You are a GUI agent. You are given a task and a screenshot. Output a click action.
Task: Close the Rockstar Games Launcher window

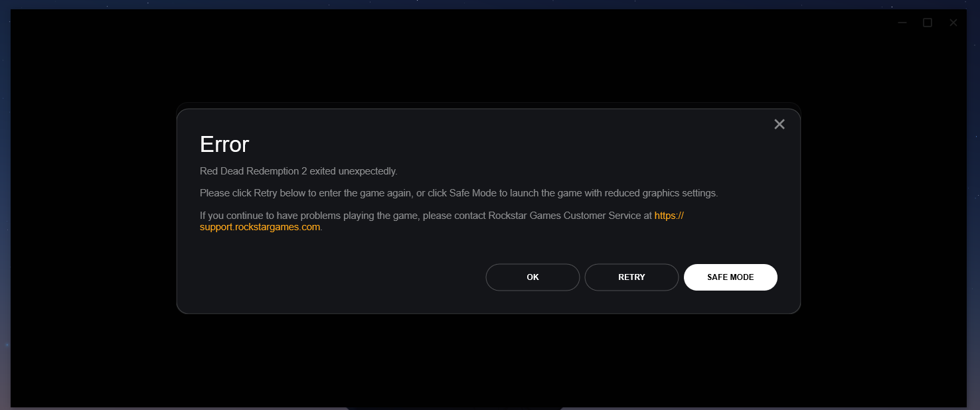click(953, 23)
